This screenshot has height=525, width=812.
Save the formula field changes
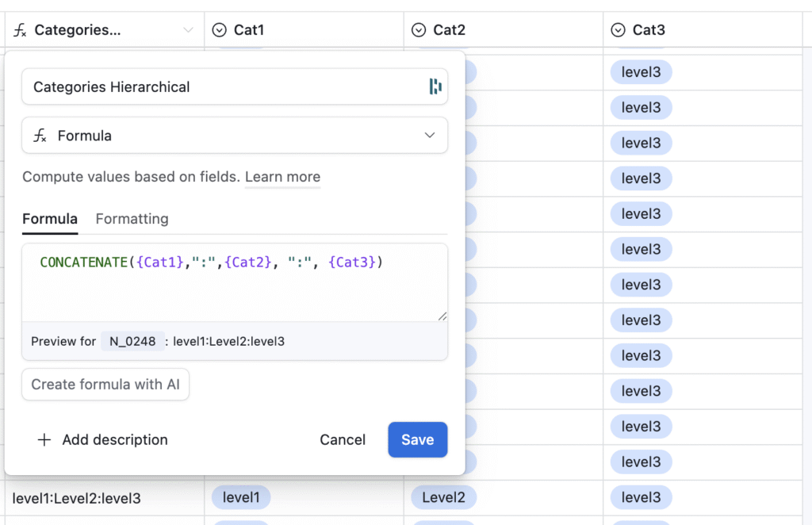417,440
